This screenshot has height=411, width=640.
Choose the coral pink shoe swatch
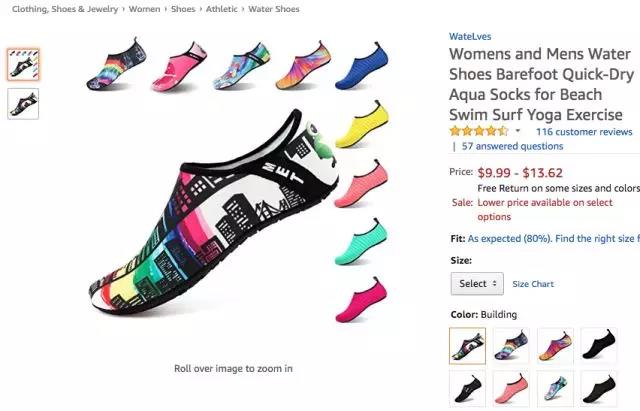point(512,388)
